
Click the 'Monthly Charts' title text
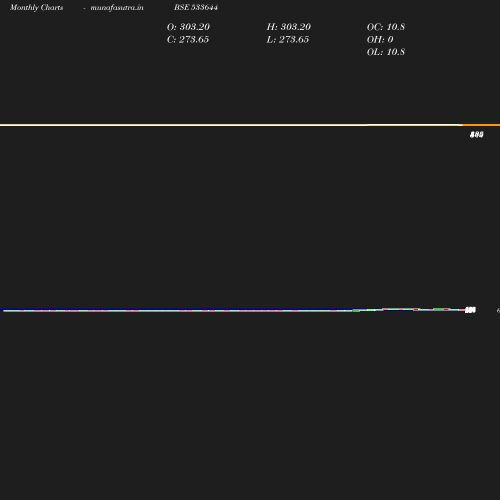(37, 7)
